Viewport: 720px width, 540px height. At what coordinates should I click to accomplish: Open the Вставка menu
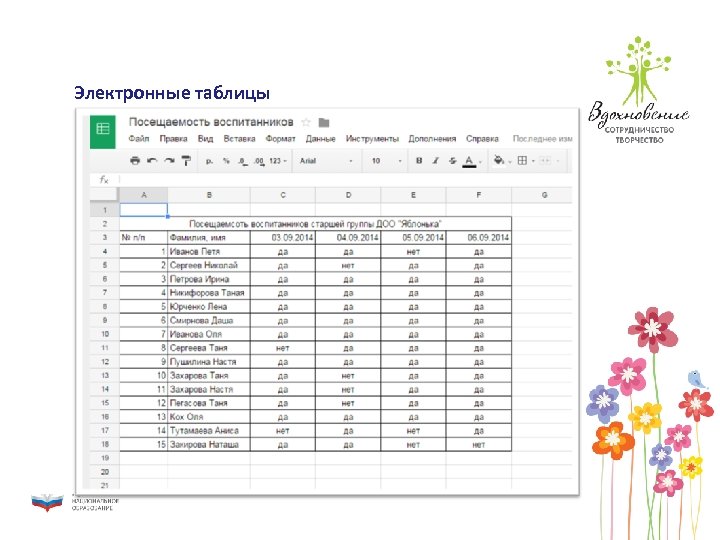239,139
